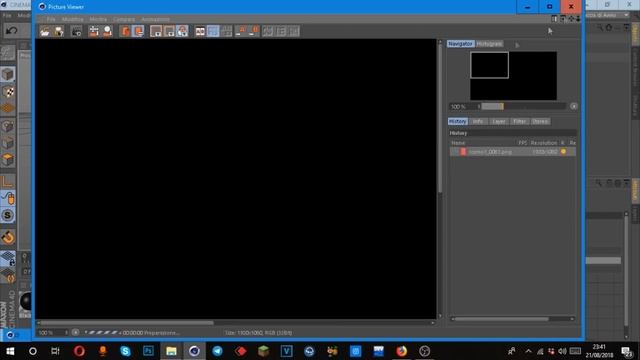Switch to the Info tab
Viewport: 640px width, 360px height.
coord(478,121)
